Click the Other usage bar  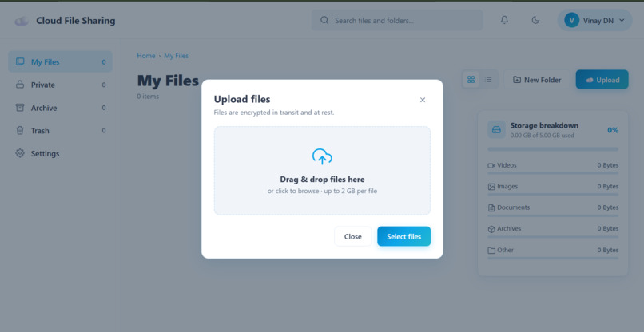click(553, 258)
